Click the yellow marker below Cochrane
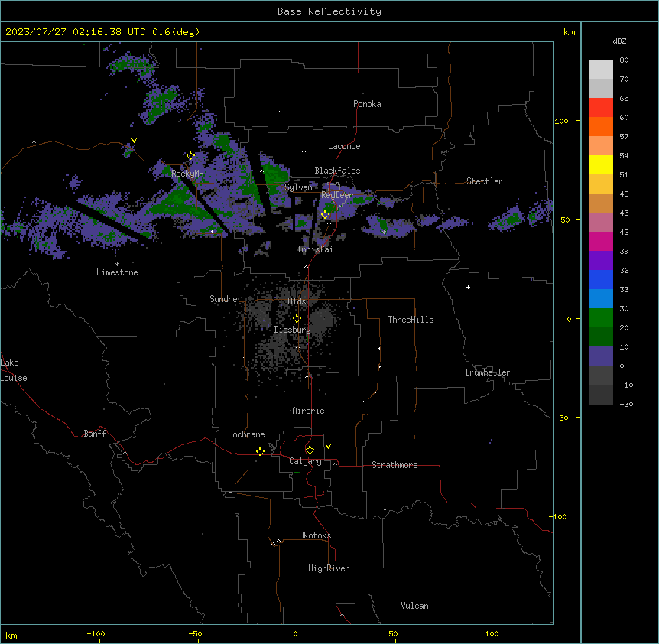The width and height of the screenshot is (659, 644). coord(260,451)
